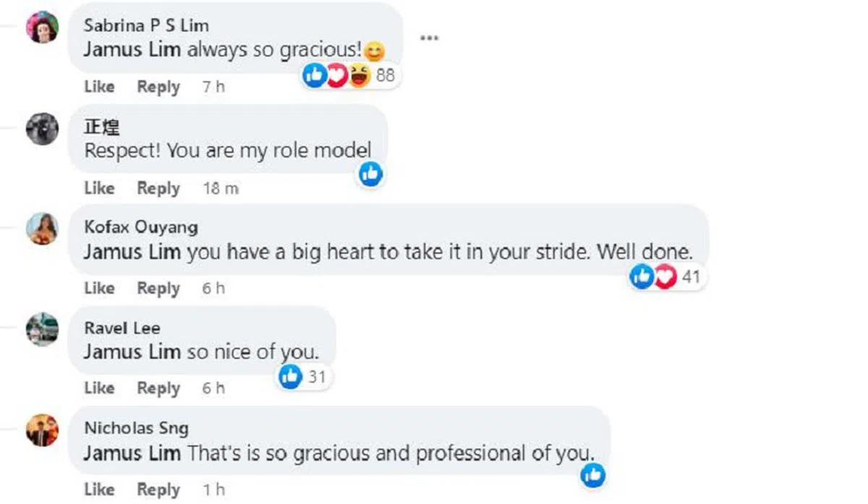Reply to 正煌's role model comment
This screenshot has width=868, height=504.
(158, 188)
